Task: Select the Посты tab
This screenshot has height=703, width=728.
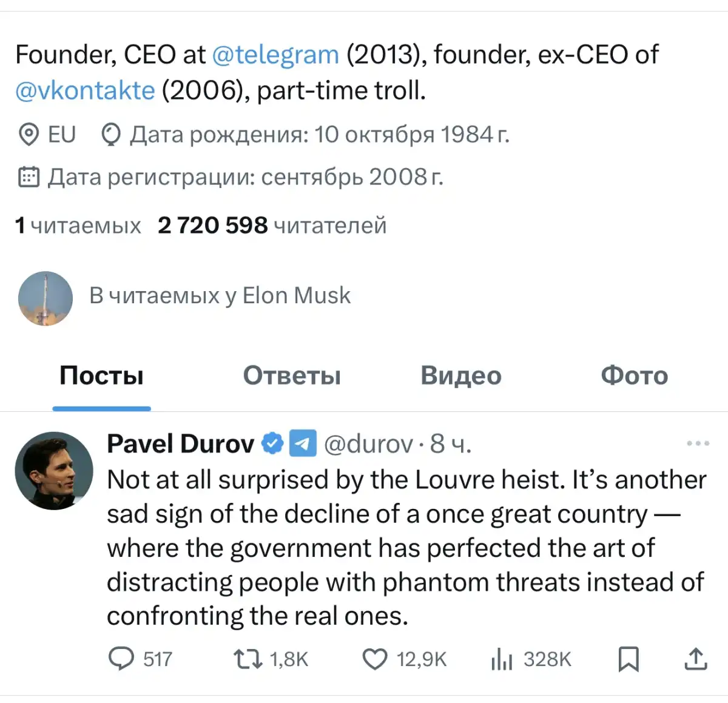Action: tap(101, 376)
